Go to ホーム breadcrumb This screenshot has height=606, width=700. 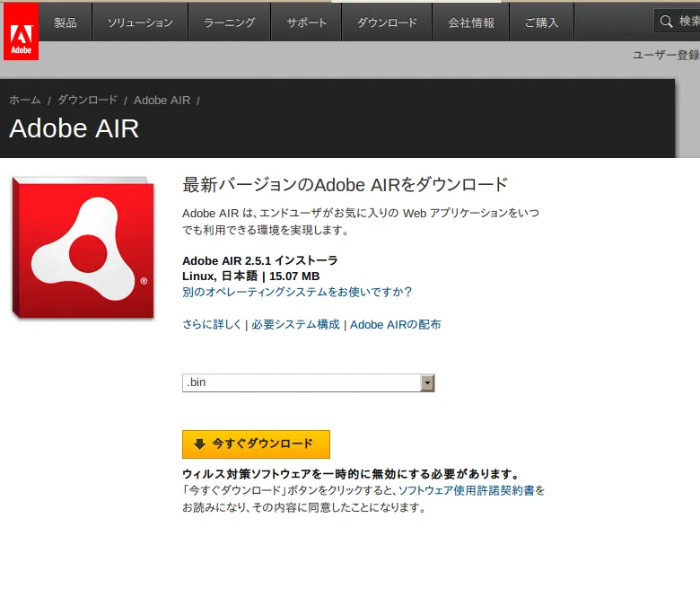point(25,100)
